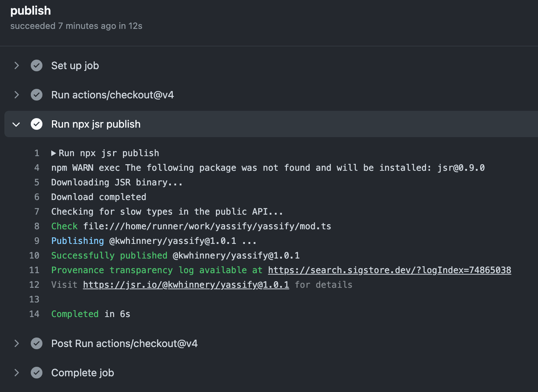Click log line number 14

click(34, 314)
